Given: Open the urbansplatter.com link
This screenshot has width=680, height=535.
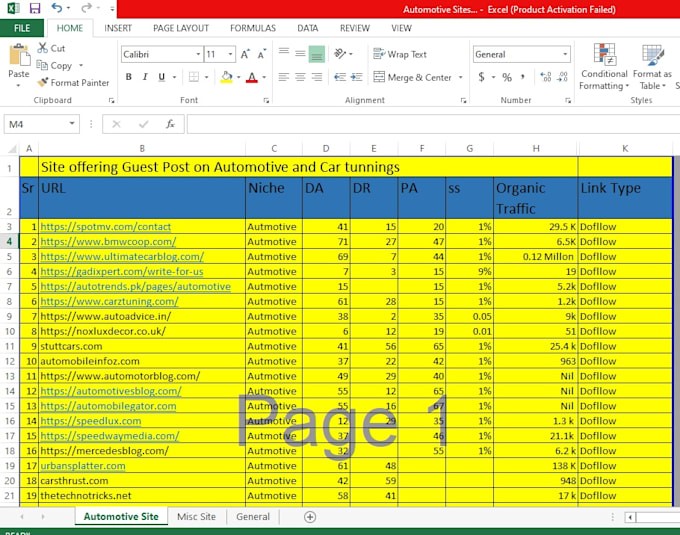Looking at the screenshot, I should tap(83, 466).
